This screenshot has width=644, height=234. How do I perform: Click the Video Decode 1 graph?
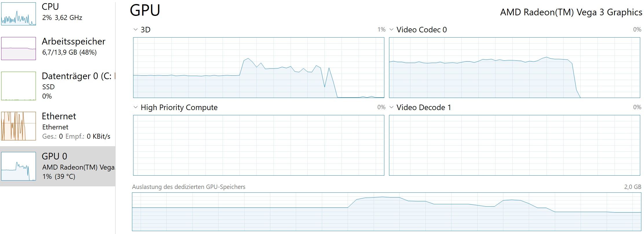[515, 145]
